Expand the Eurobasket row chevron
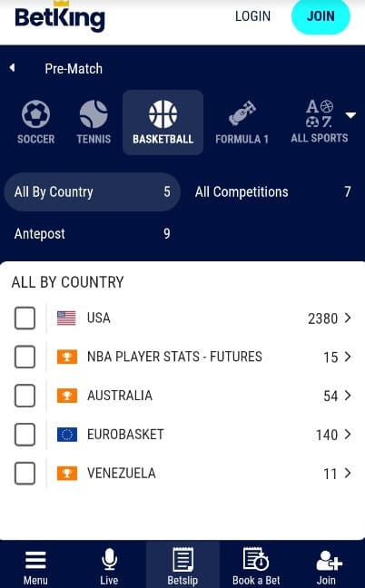 [x=348, y=435]
